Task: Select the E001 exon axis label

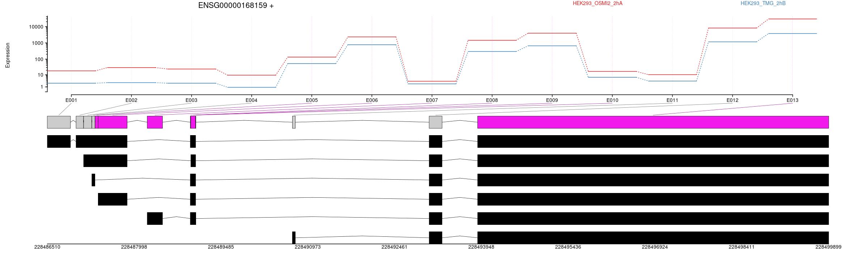Action: tap(71, 100)
